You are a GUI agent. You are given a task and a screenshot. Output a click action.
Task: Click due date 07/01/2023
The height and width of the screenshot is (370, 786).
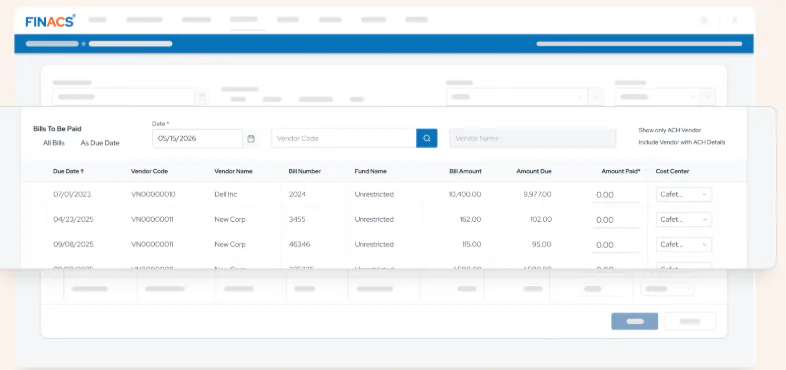pos(72,195)
